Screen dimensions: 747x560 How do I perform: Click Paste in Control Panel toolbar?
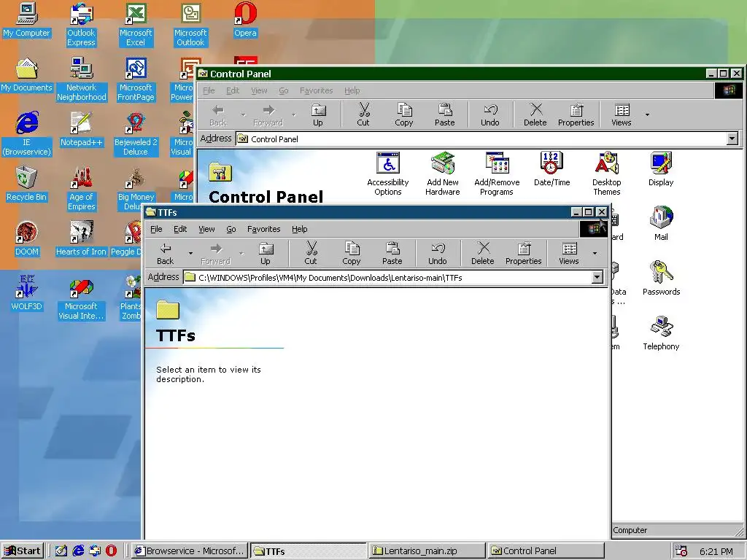(444, 114)
